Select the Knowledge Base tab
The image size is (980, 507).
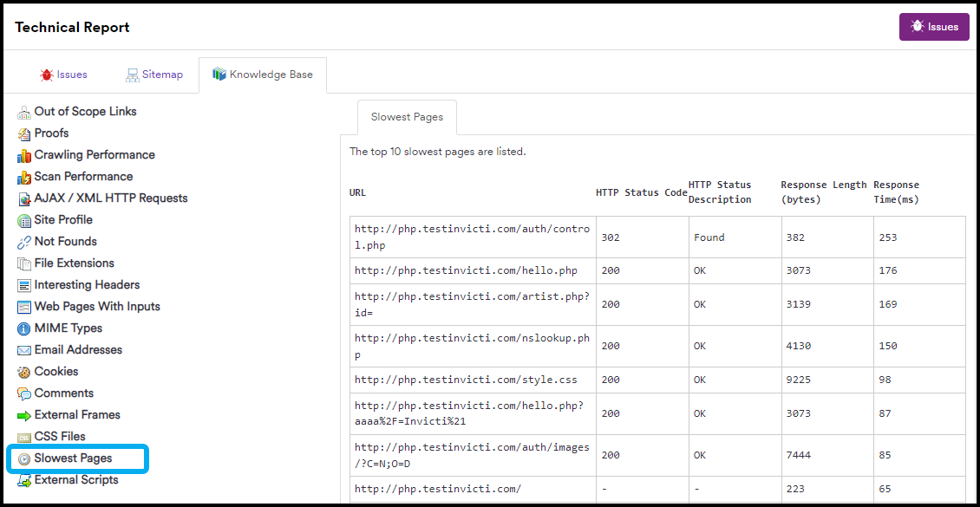click(263, 75)
